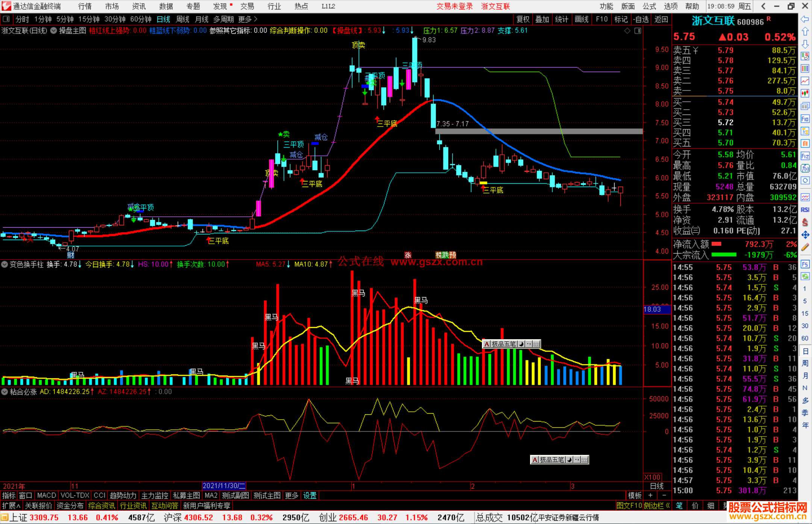The image size is (812, 524).
Task: Toggle the 操盘主图 indicator round button
Action: coord(54,31)
